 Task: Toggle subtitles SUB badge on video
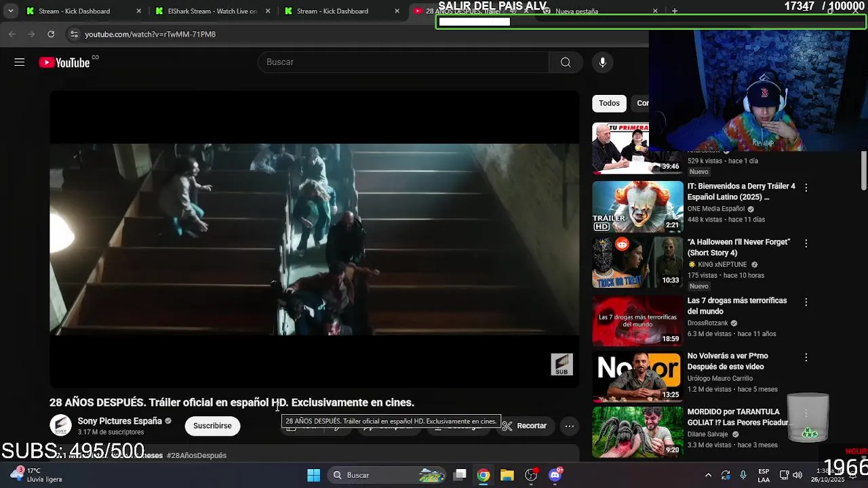pyautogui.click(x=561, y=365)
